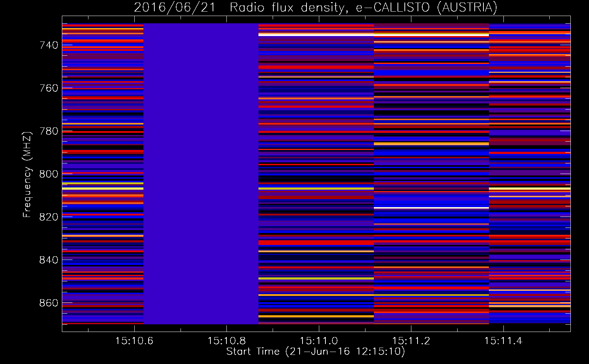This screenshot has width=589, height=364.
Task: Click the 760 frequency tick label
Action: pos(49,88)
